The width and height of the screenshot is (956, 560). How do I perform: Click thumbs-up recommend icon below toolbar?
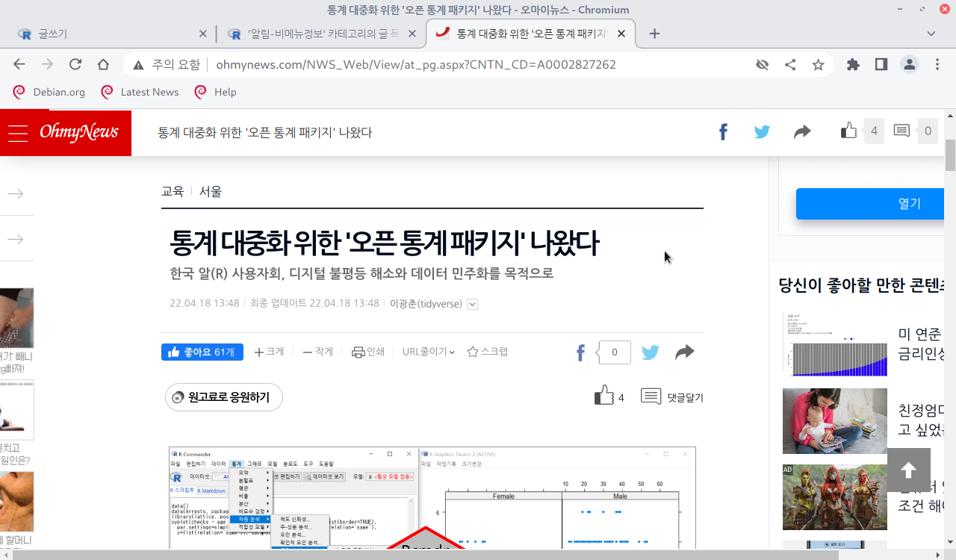pos(603,396)
